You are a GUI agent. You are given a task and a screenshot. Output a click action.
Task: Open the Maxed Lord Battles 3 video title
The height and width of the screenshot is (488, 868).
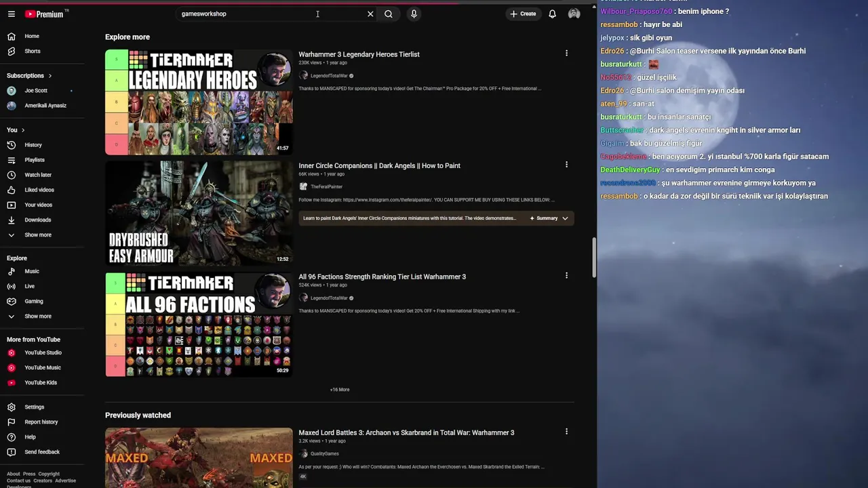point(406,432)
